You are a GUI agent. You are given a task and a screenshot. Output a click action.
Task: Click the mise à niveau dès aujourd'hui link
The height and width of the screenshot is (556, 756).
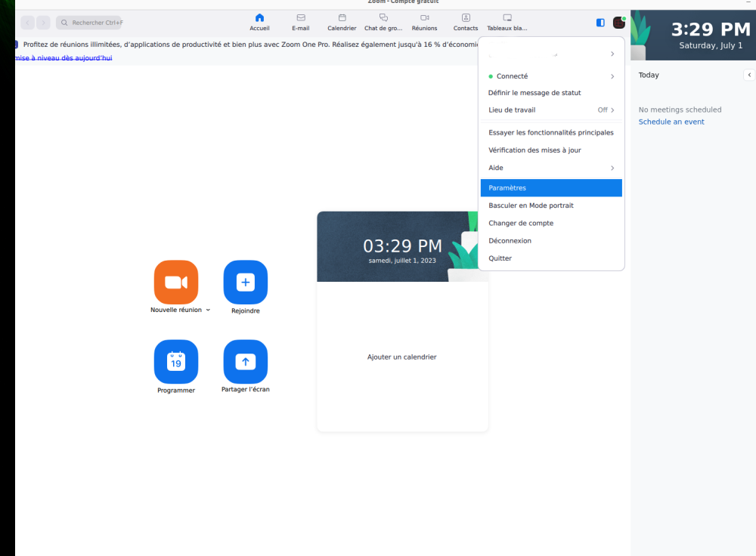coord(64,58)
